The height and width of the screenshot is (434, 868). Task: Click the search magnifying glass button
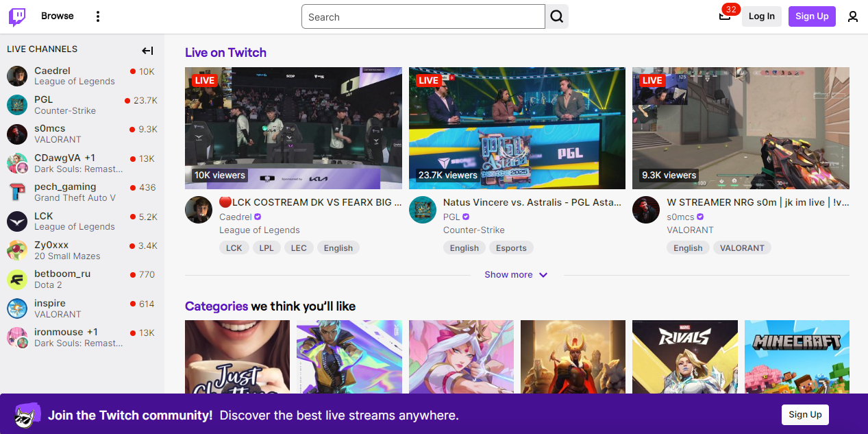coord(557,16)
